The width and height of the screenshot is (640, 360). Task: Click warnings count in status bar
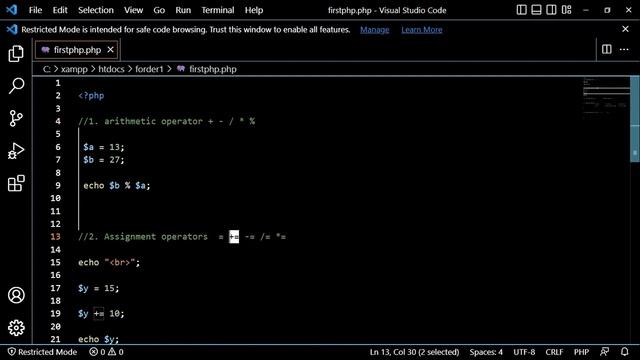click(x=116, y=351)
